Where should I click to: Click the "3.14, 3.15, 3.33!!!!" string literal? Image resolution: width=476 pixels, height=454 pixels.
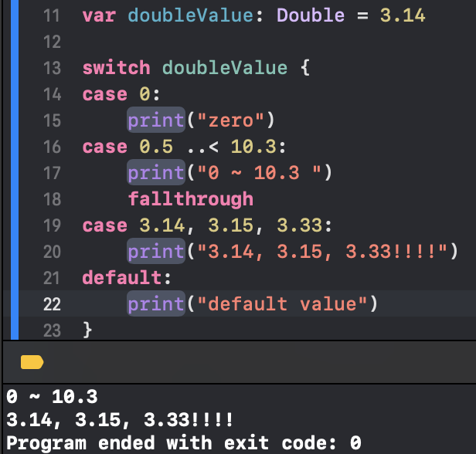pos(322,252)
